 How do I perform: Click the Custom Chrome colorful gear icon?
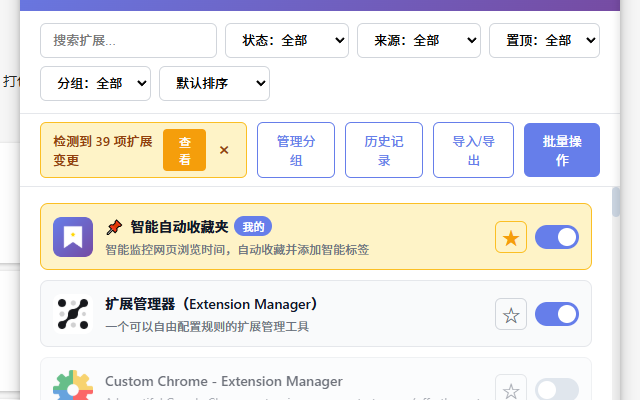click(73, 386)
